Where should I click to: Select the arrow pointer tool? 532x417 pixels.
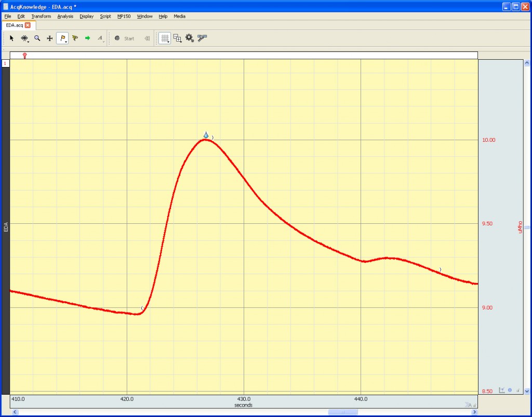12,38
